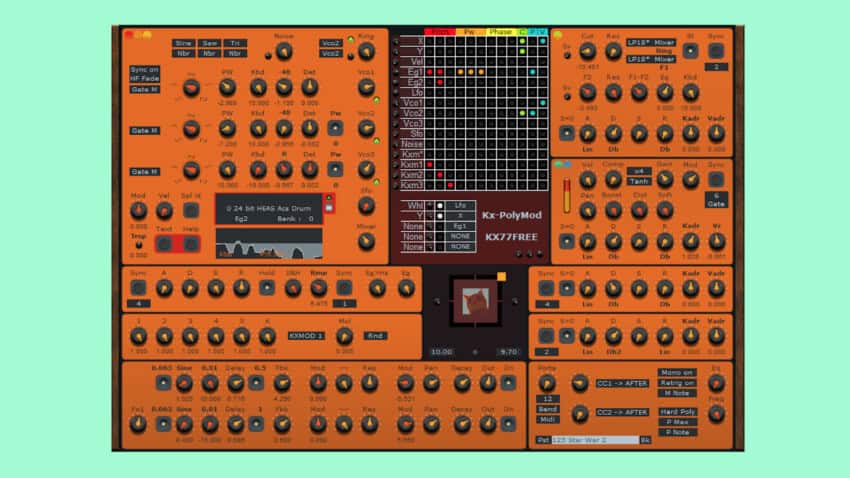Click the Bend button

(548, 409)
